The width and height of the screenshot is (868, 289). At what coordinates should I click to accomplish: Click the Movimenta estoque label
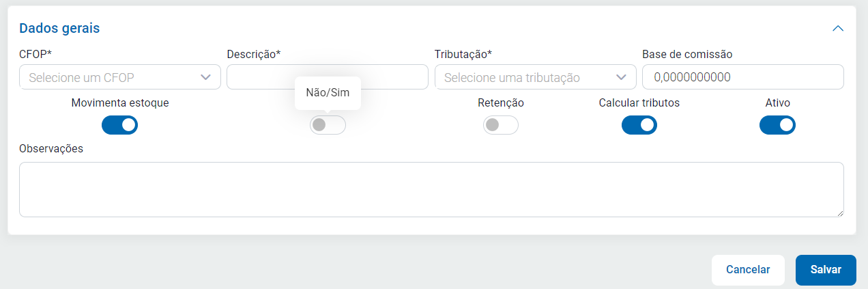tap(120, 103)
